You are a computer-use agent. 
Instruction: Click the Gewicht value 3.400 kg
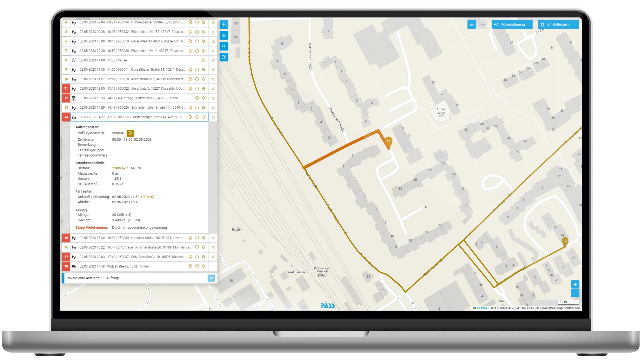click(119, 220)
